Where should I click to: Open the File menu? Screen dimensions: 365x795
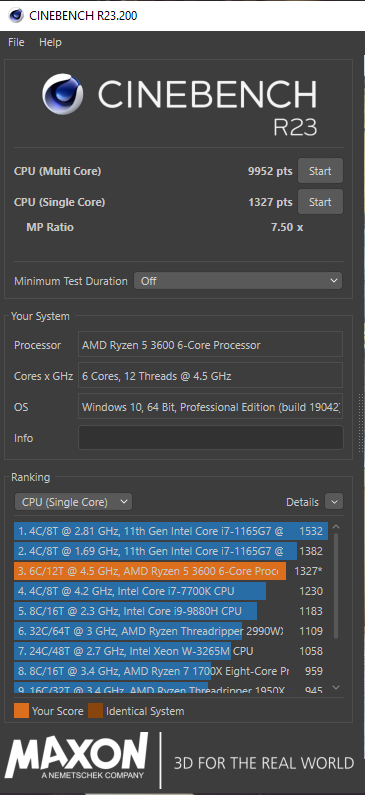point(16,42)
